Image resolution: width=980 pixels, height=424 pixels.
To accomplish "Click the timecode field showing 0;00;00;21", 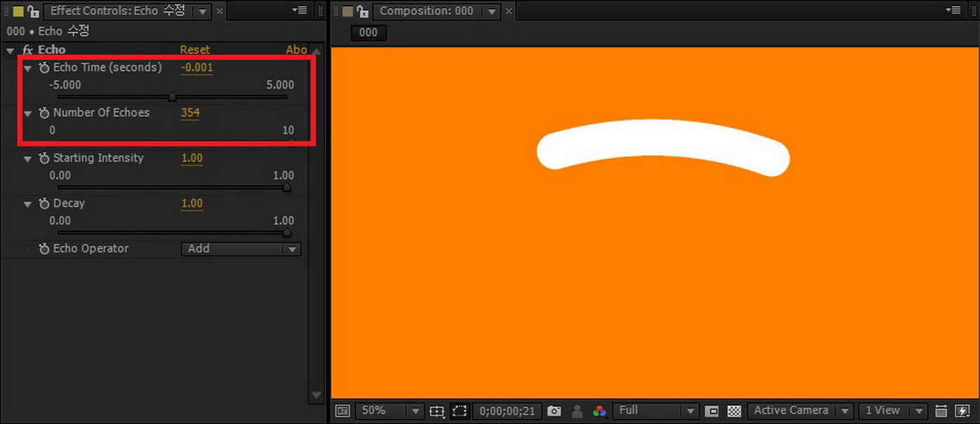I will click(x=507, y=411).
